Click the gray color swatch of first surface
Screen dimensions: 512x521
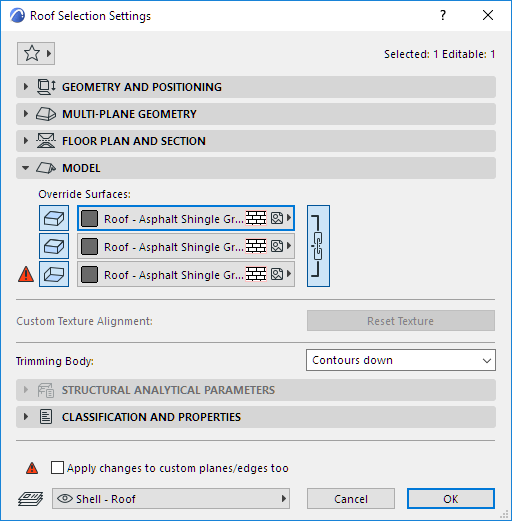pyautogui.click(x=89, y=218)
